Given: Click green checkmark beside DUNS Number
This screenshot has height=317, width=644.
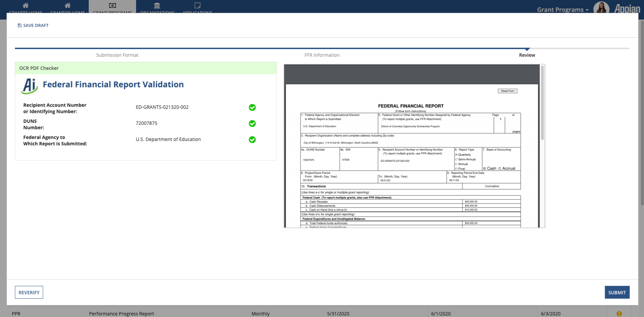Looking at the screenshot, I should click(x=252, y=123).
